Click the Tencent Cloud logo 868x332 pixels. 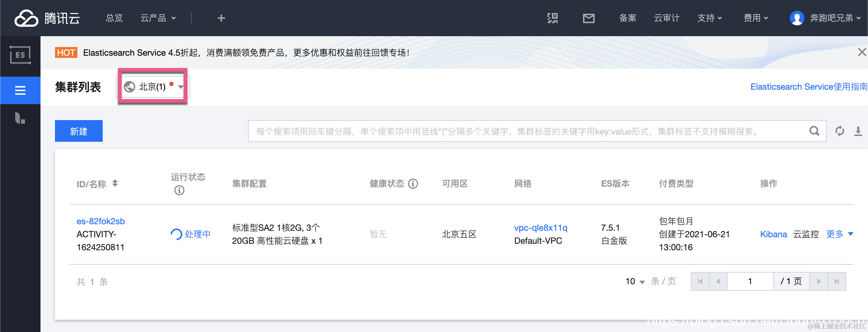[x=47, y=18]
